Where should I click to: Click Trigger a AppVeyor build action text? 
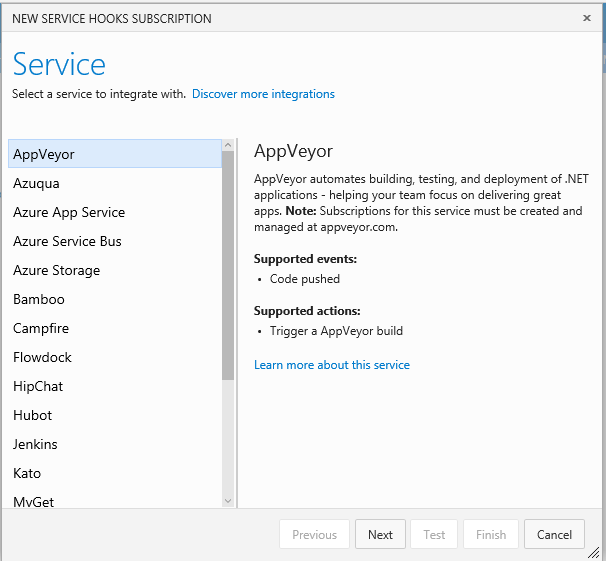[x=336, y=331]
